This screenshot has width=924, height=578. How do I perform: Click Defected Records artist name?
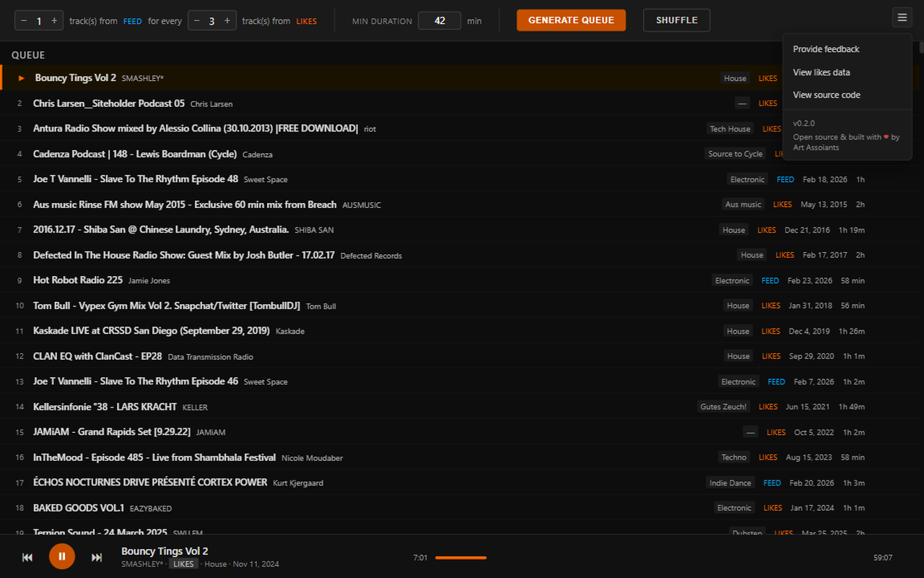point(371,256)
